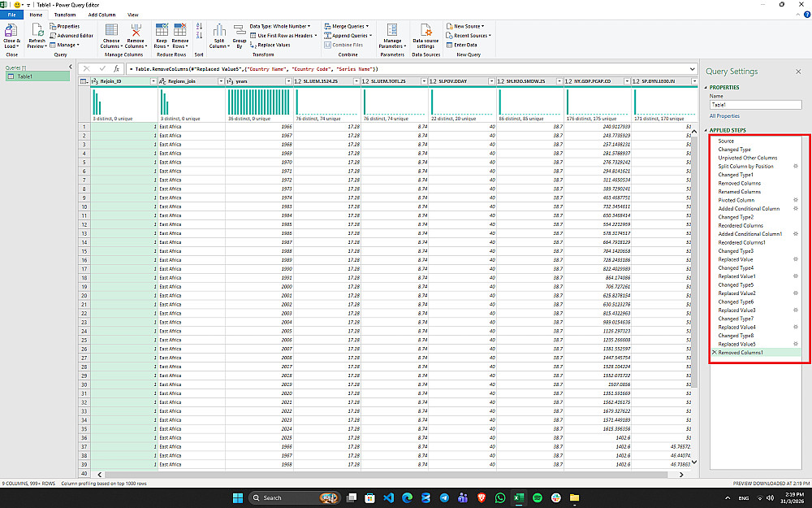This screenshot has width=812, height=508.
Task: Open query Properties from the ribbon
Action: click(x=65, y=27)
